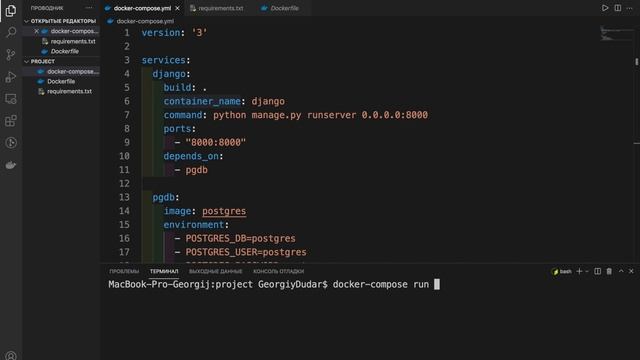Place cursor on 'container_name' key
Screen dimensions: 640x360
202,101
